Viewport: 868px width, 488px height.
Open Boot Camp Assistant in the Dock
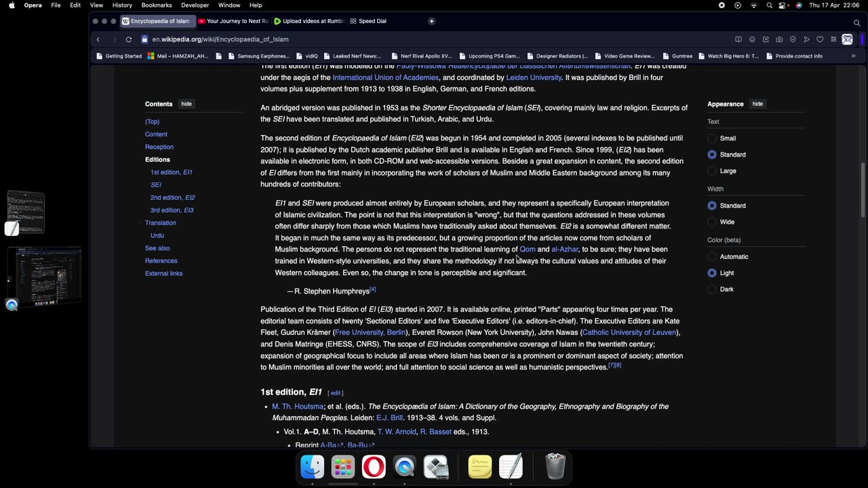pyautogui.click(x=436, y=466)
